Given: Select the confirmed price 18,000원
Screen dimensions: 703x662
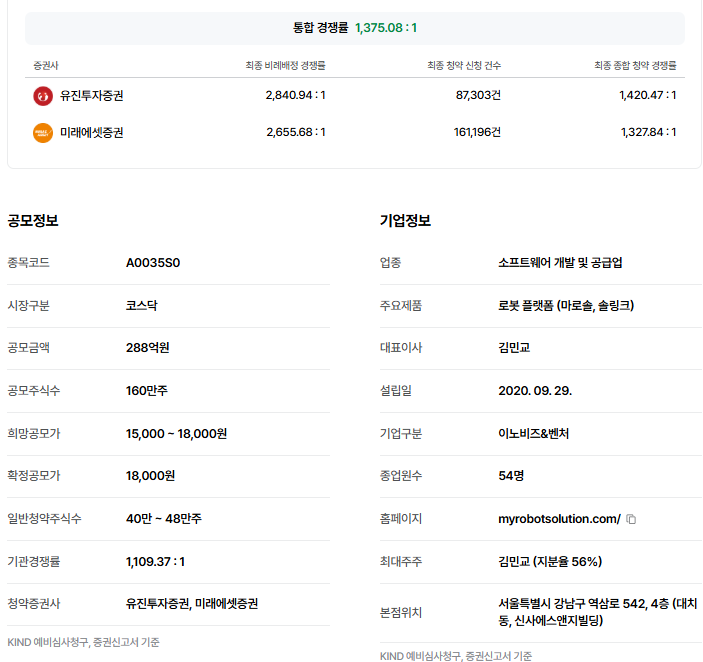Looking at the screenshot, I should pyautogui.click(x=150, y=476).
